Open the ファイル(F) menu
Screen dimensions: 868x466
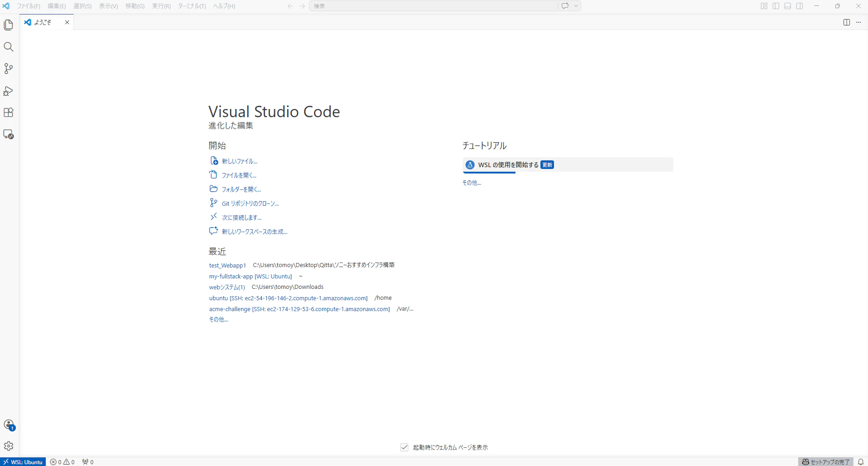29,6
